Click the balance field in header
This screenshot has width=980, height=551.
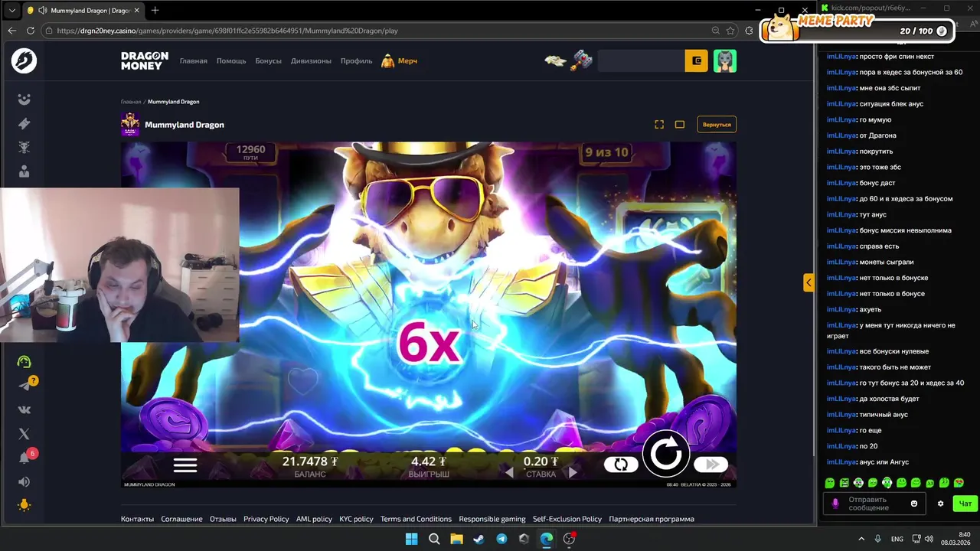tap(641, 60)
